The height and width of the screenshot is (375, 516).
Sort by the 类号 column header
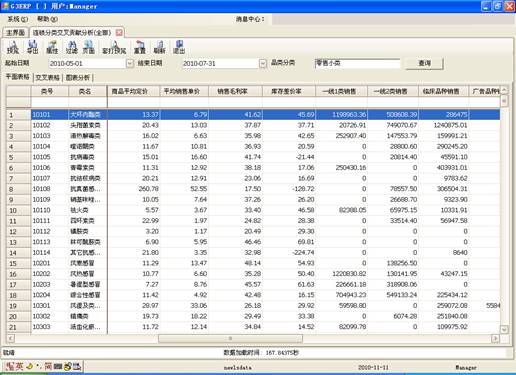click(50, 91)
